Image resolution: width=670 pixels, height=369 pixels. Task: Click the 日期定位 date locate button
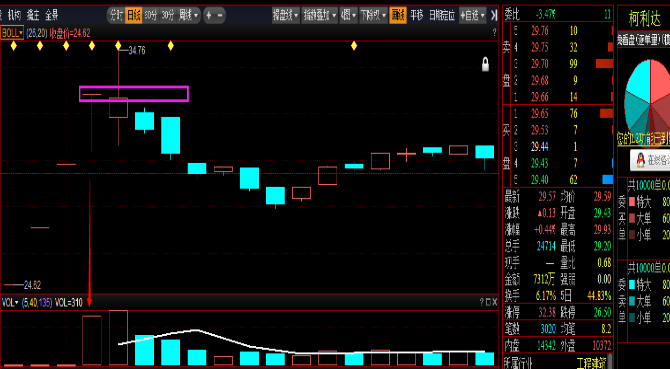(442, 16)
